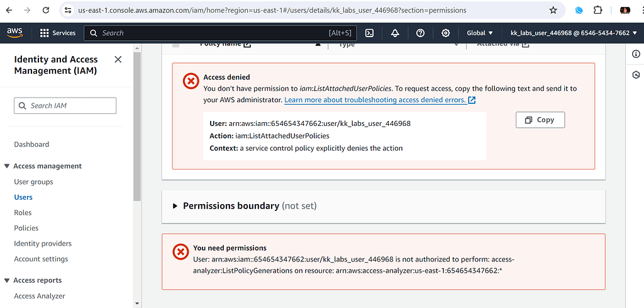Tick the select-all policies checkbox
644x308 pixels.
click(x=175, y=44)
